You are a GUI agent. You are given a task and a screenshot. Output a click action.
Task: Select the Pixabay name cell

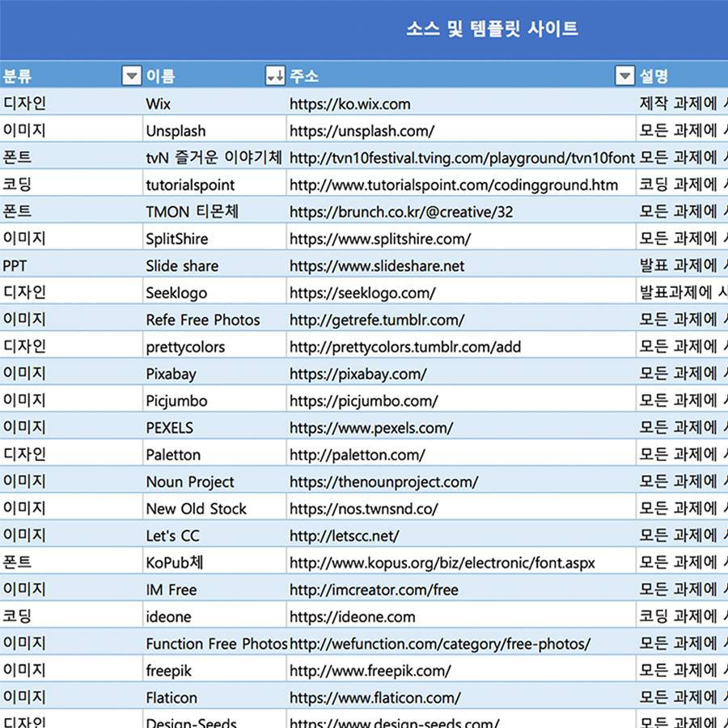[214, 373]
